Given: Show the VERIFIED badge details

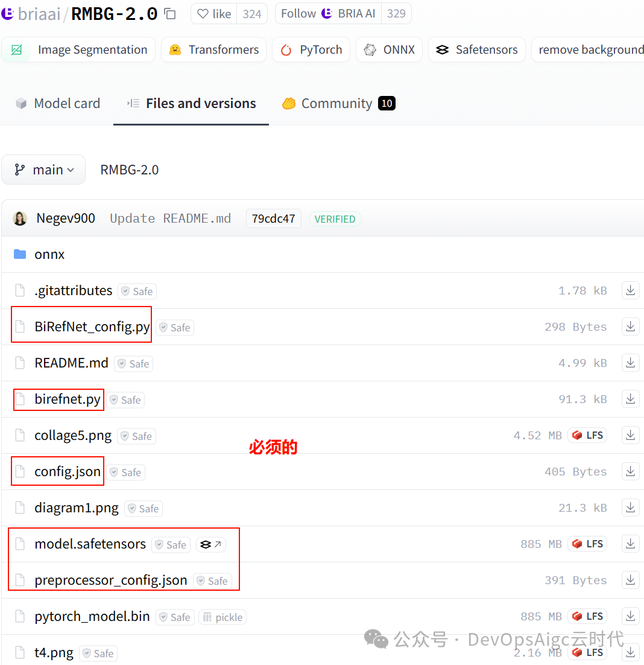Looking at the screenshot, I should [x=335, y=219].
